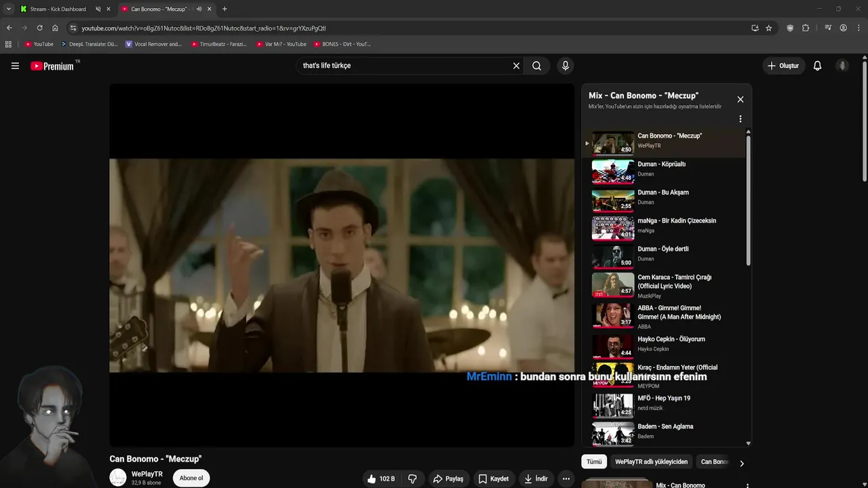This screenshot has height=488, width=868.
Task: Open the YouTube account avatar menu
Action: (842, 66)
